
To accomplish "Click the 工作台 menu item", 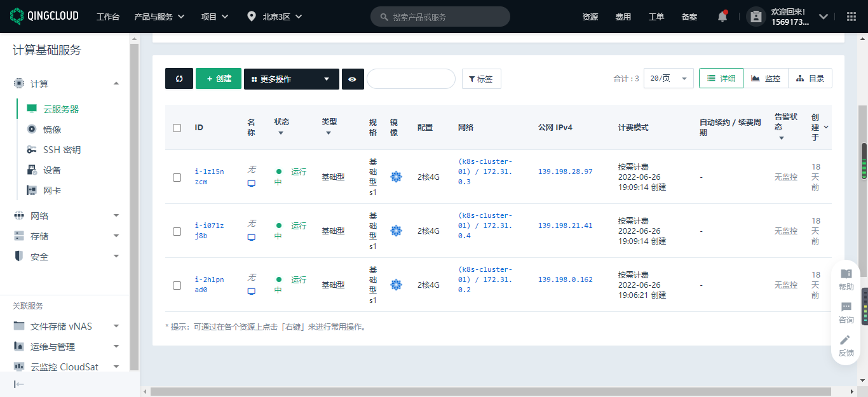I will pyautogui.click(x=108, y=16).
